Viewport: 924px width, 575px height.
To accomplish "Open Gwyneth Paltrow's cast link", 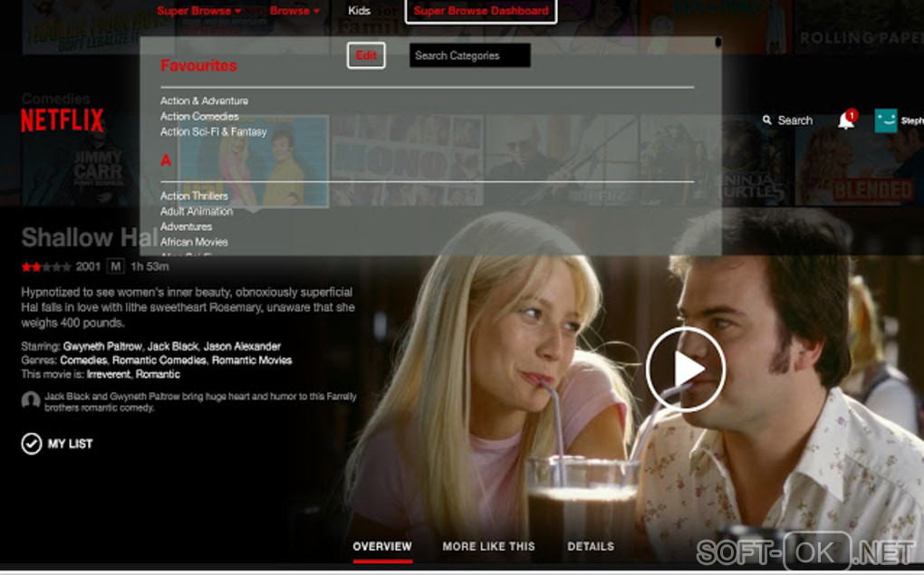I will 102,347.
